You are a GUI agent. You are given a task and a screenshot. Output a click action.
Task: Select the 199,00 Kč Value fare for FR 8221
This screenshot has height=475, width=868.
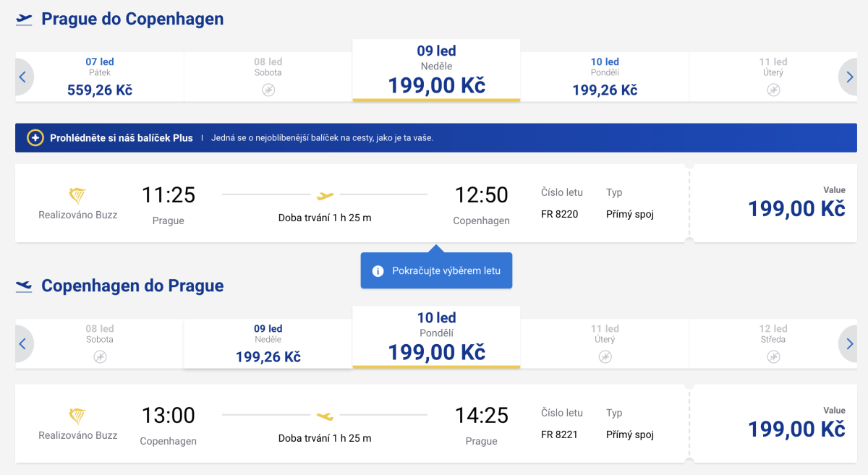[x=796, y=429]
